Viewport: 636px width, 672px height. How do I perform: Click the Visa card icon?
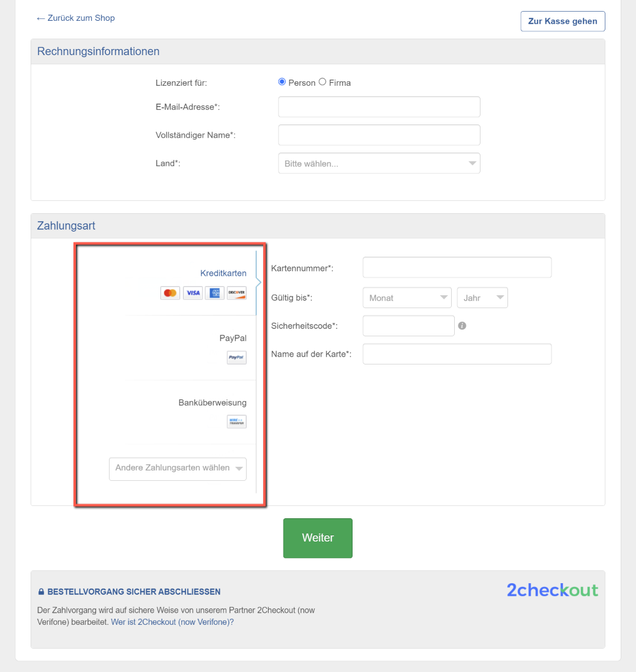point(193,293)
